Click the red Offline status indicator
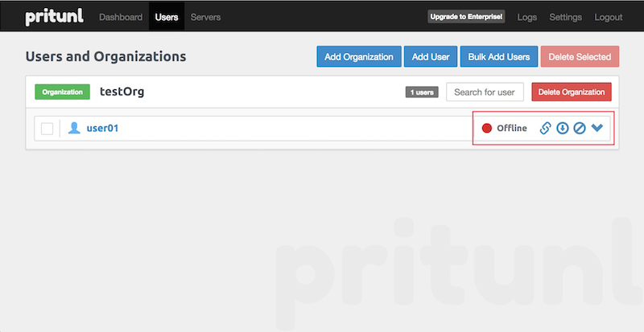 point(486,128)
